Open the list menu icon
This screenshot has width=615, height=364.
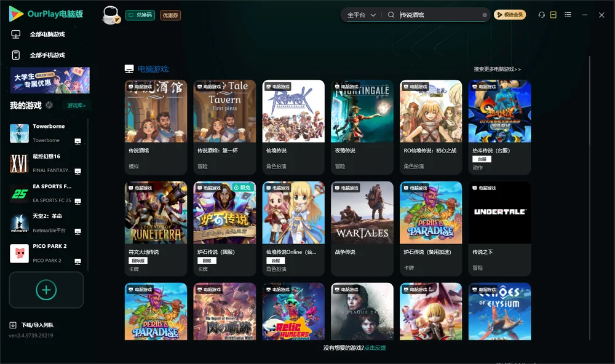click(568, 15)
